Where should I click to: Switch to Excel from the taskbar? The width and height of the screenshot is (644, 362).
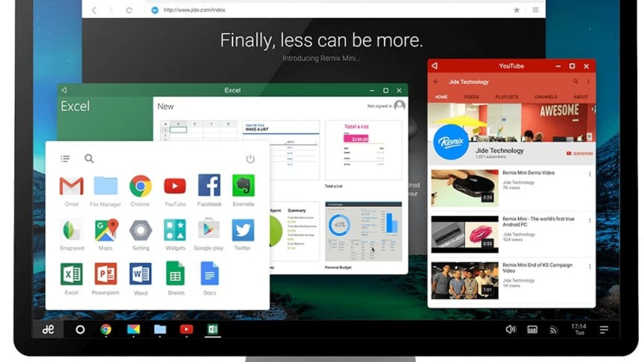(x=213, y=329)
